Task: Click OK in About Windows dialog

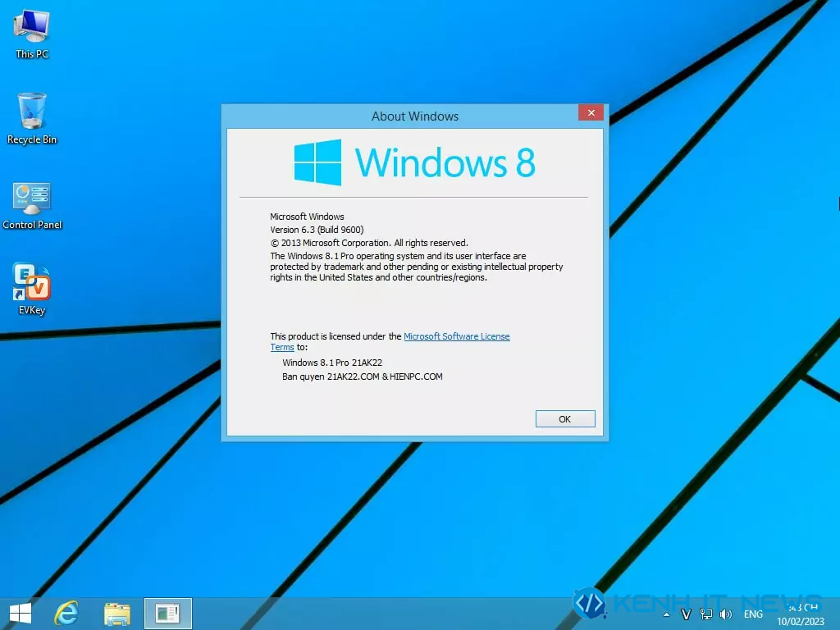Action: pos(565,419)
